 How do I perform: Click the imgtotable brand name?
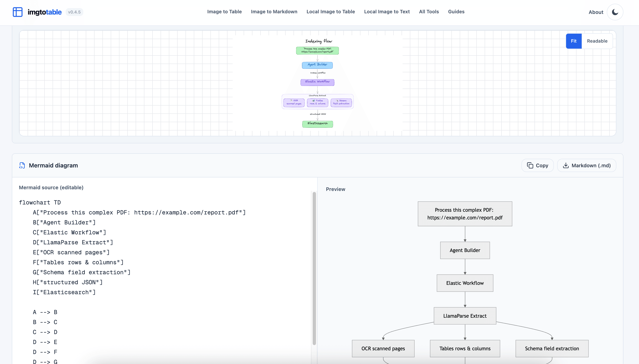click(44, 12)
